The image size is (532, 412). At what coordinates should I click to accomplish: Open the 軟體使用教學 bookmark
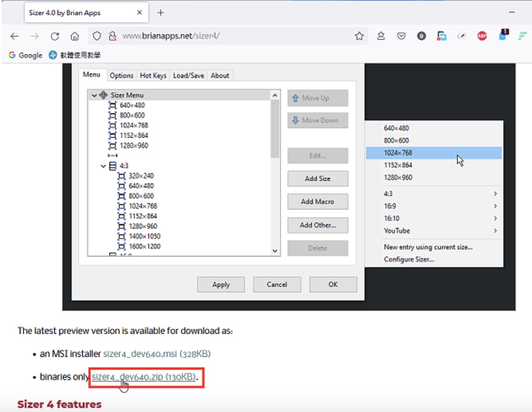pyautogui.click(x=75, y=55)
